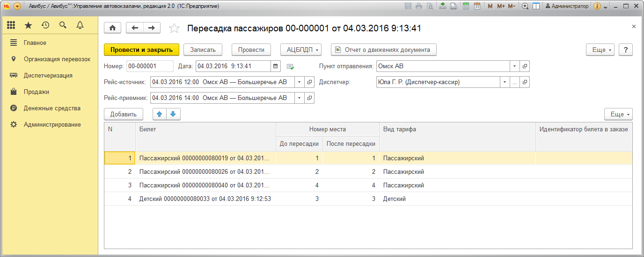Click the notifications bell icon
The image size is (644, 257).
pos(80,25)
